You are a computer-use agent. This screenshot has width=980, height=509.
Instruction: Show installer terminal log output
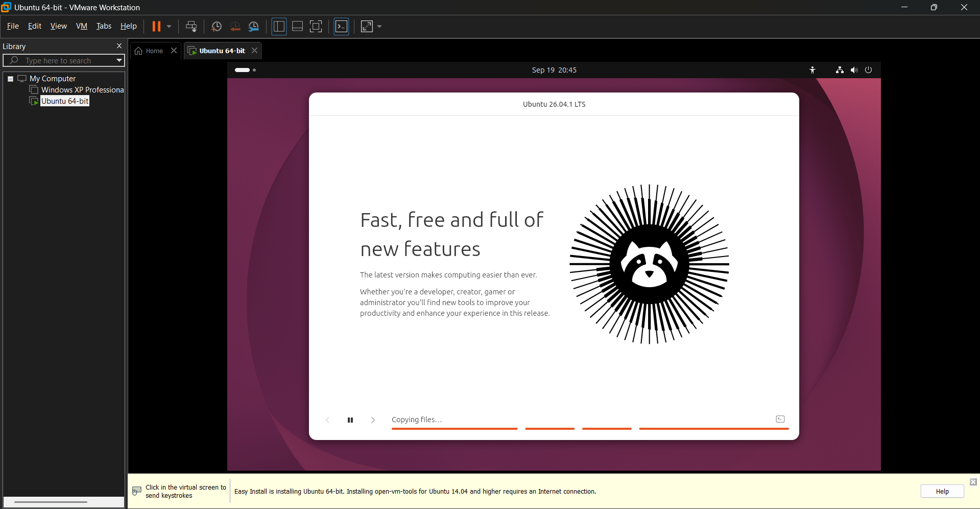click(x=780, y=419)
